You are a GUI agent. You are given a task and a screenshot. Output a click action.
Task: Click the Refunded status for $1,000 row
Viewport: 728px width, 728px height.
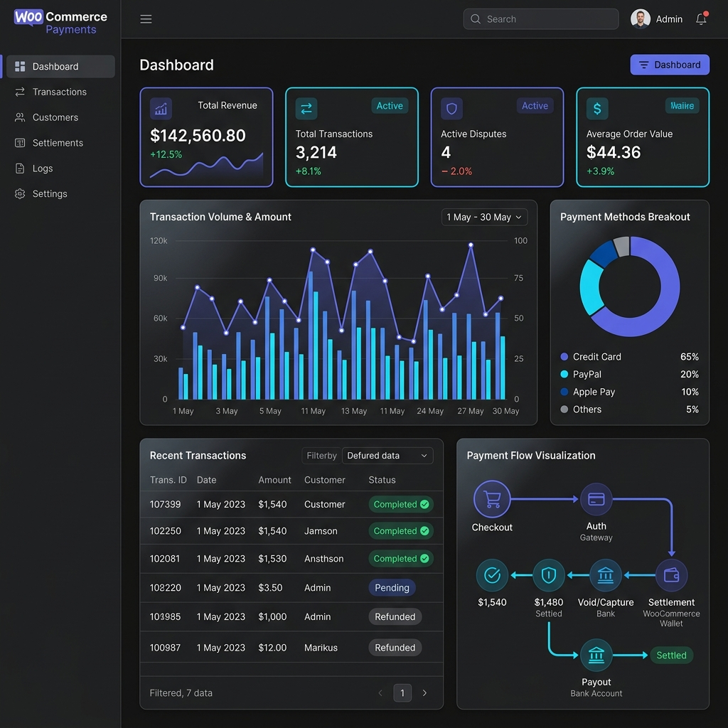pyautogui.click(x=395, y=616)
